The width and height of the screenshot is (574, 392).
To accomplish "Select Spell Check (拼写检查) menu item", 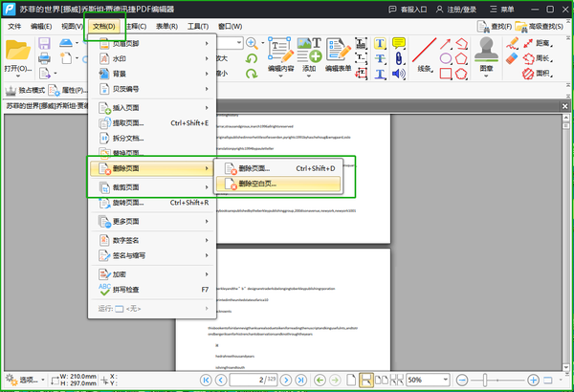I will tap(153, 290).
